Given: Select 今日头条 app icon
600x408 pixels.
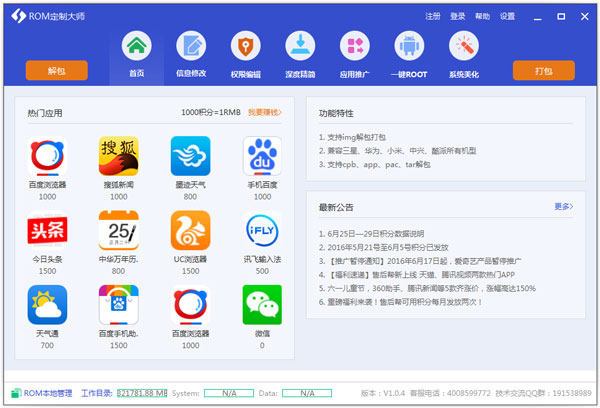Looking at the screenshot, I should 47,230.
